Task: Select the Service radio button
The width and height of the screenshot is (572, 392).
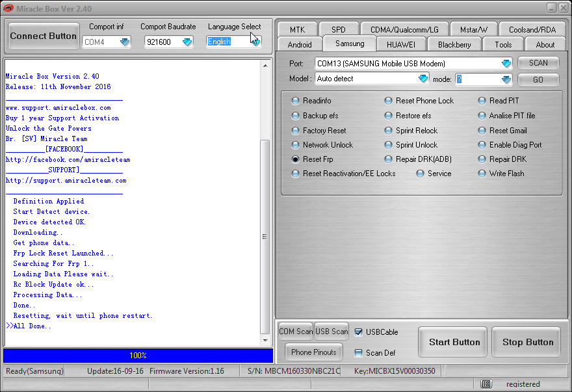Action: (x=421, y=174)
